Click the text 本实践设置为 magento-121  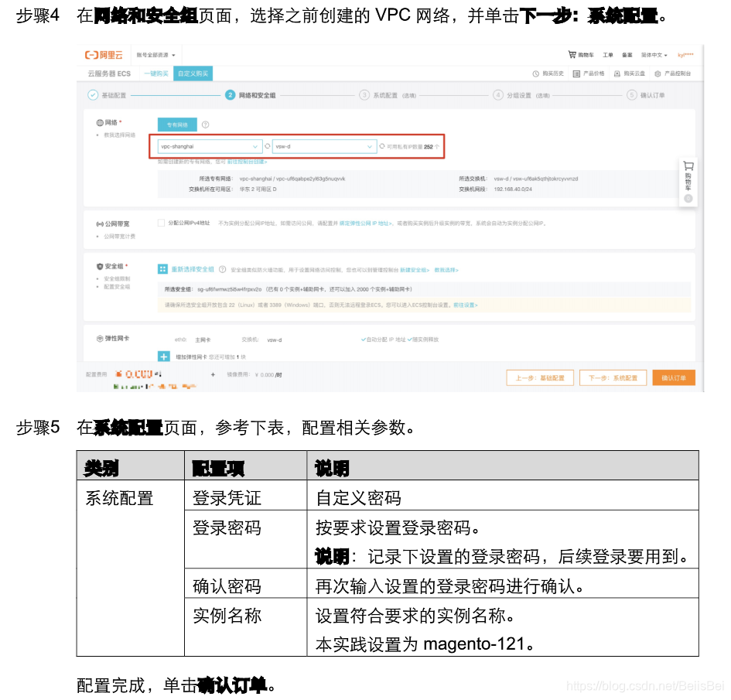(425, 644)
